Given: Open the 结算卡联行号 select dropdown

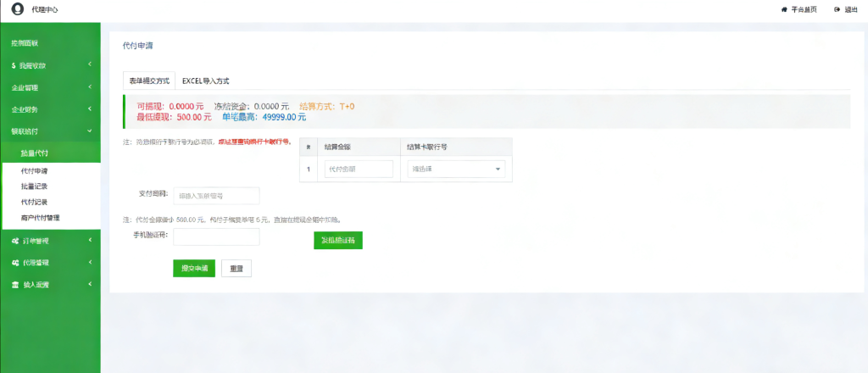Looking at the screenshot, I should coord(456,169).
